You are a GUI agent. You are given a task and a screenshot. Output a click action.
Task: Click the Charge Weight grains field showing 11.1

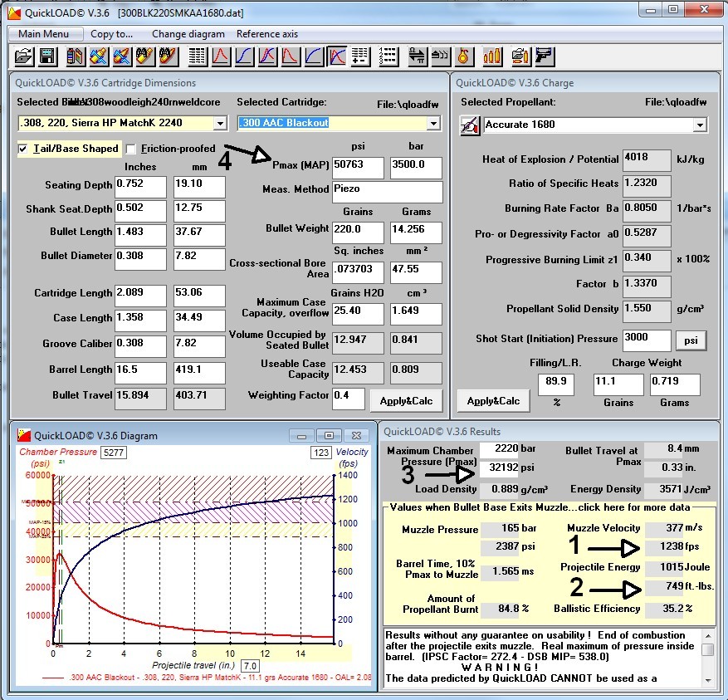tap(618, 384)
